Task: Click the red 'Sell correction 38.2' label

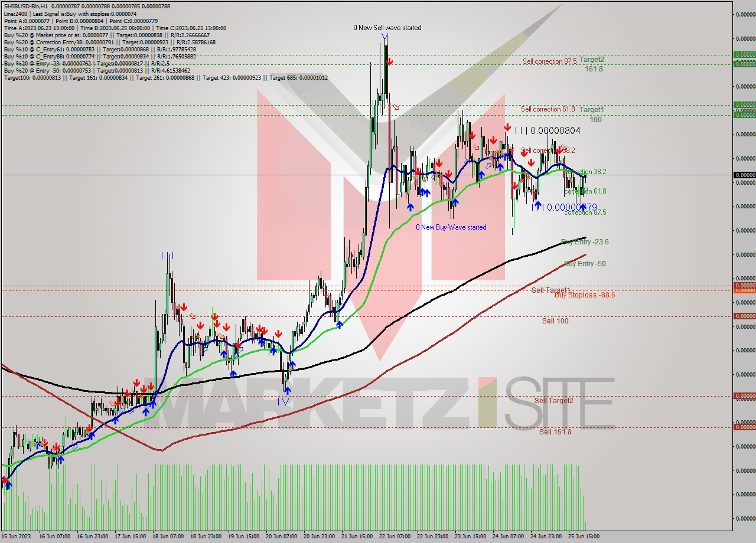Action: pyautogui.click(x=548, y=151)
